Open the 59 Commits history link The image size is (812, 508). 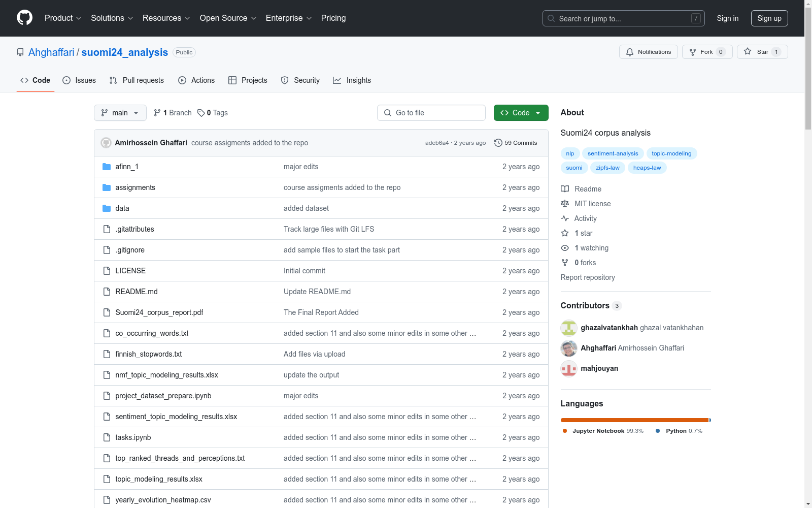click(x=516, y=143)
